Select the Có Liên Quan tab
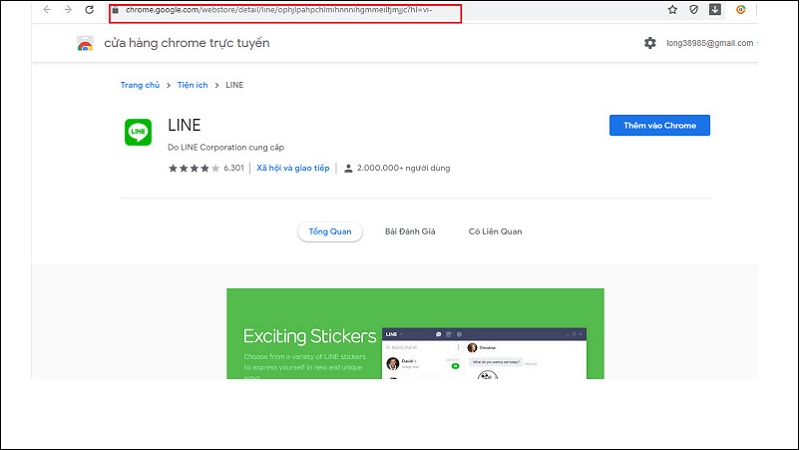This screenshot has height=450, width=800. 495,232
